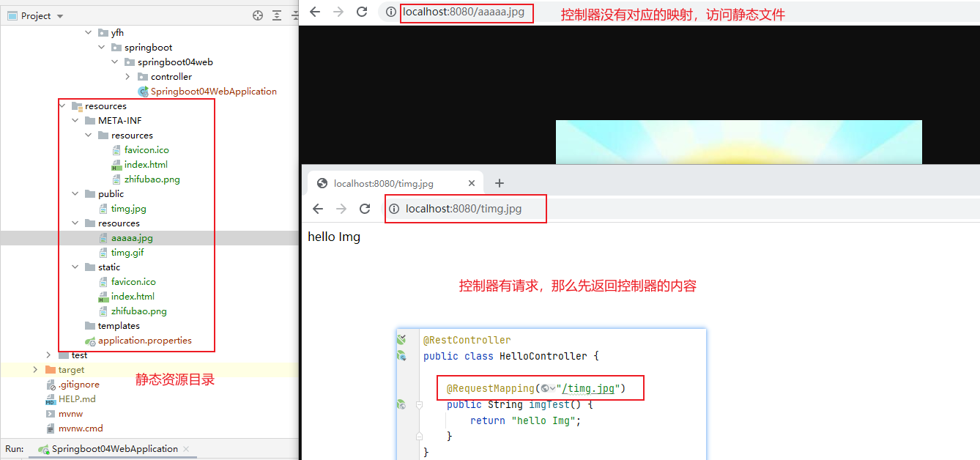Click the "hello Img" text on web page

pos(334,237)
